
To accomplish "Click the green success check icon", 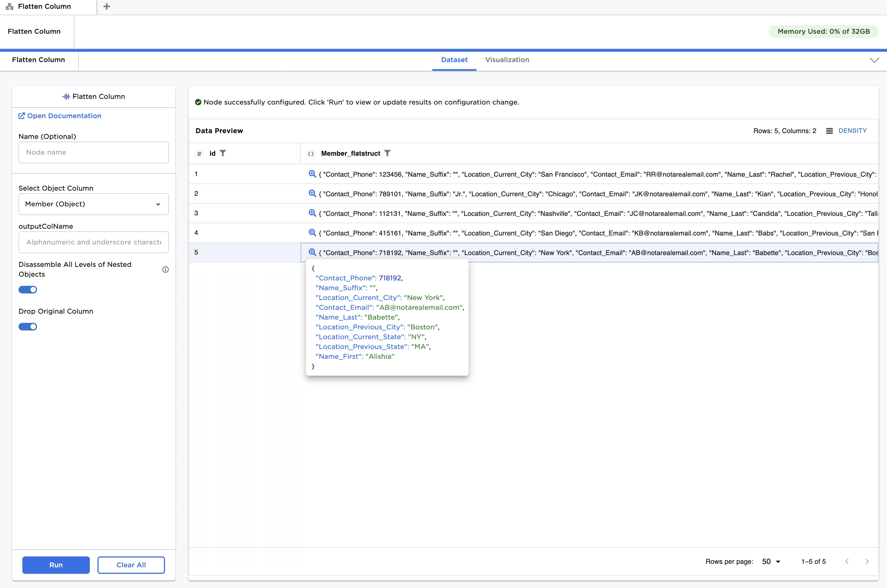I will [x=198, y=102].
